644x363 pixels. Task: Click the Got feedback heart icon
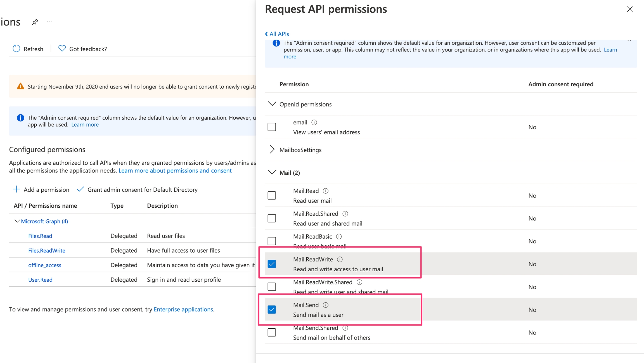coord(62,49)
